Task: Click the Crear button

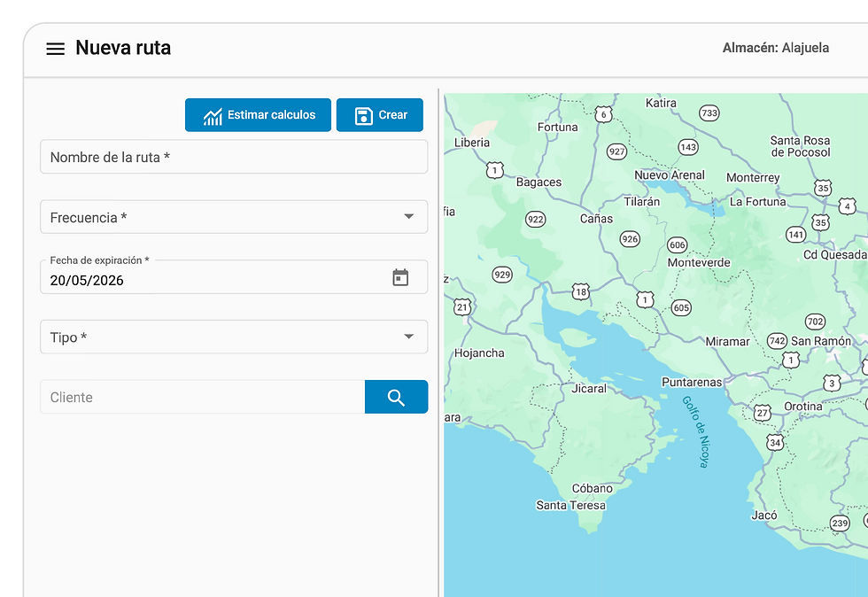Action: 380,115
